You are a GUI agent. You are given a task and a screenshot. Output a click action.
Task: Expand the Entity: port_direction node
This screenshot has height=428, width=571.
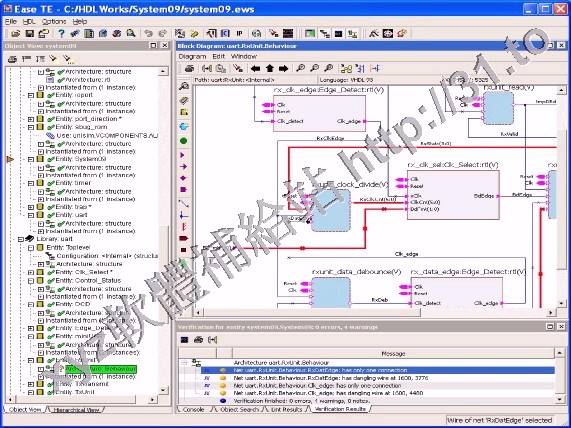31,119
